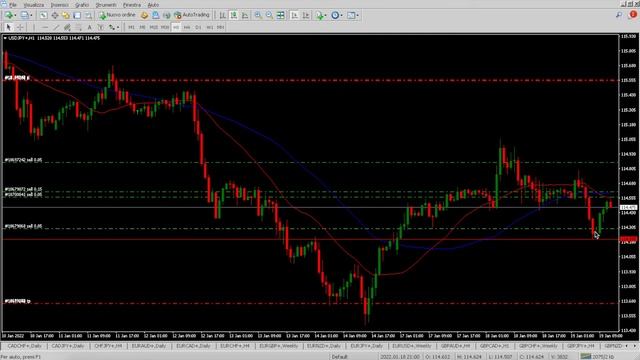Click the search magnifier icon
The height and width of the screenshot is (360, 640).
point(619,15)
